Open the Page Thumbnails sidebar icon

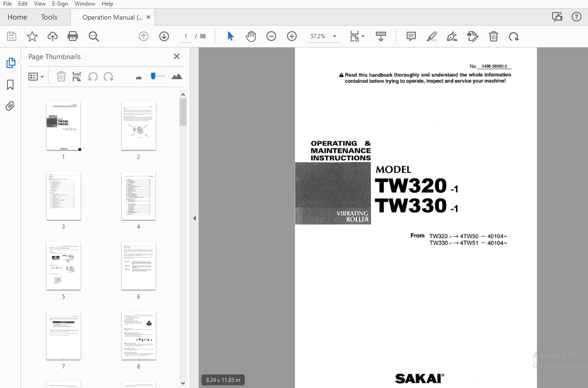coord(10,63)
